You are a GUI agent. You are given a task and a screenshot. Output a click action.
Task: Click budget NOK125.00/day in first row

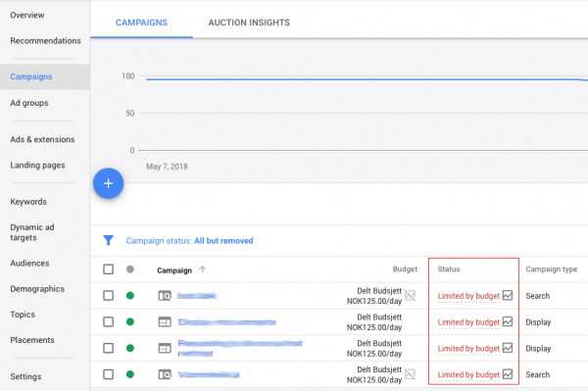(374, 301)
